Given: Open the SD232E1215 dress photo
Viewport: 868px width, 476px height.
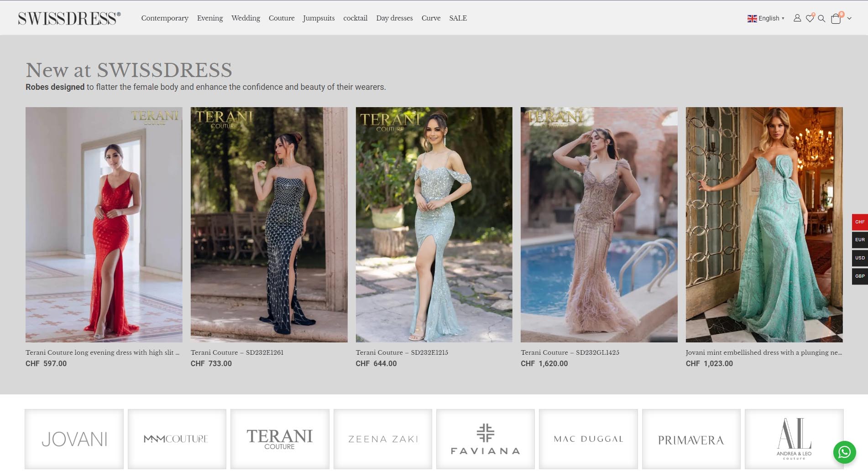Looking at the screenshot, I should tap(434, 225).
